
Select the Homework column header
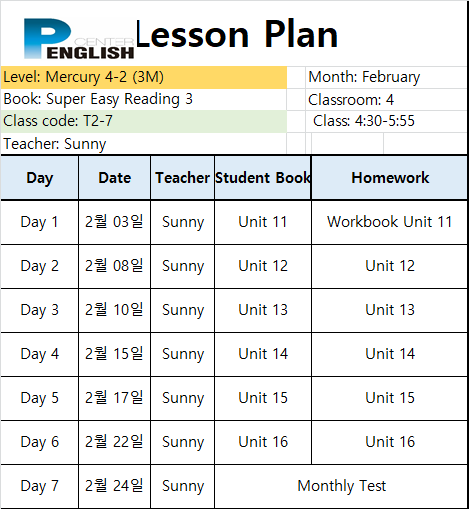click(390, 178)
